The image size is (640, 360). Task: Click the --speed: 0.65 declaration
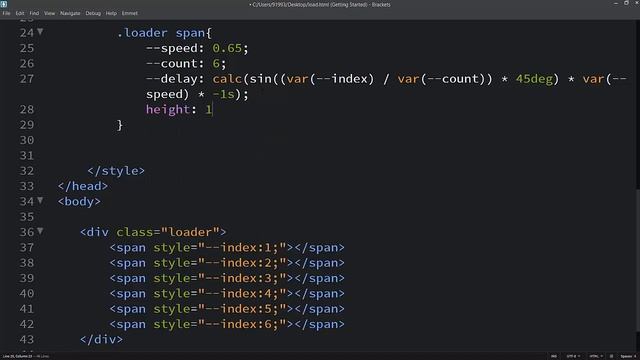pos(197,48)
